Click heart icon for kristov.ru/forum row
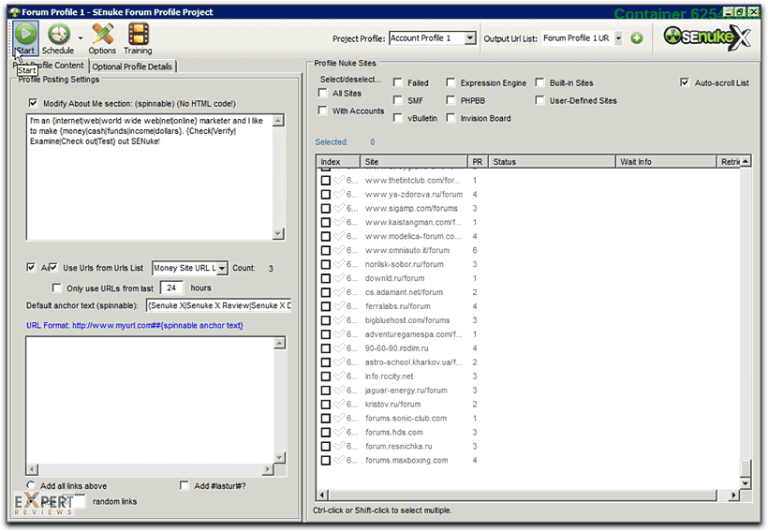Viewport: 768px width, 532px height. (x=339, y=404)
